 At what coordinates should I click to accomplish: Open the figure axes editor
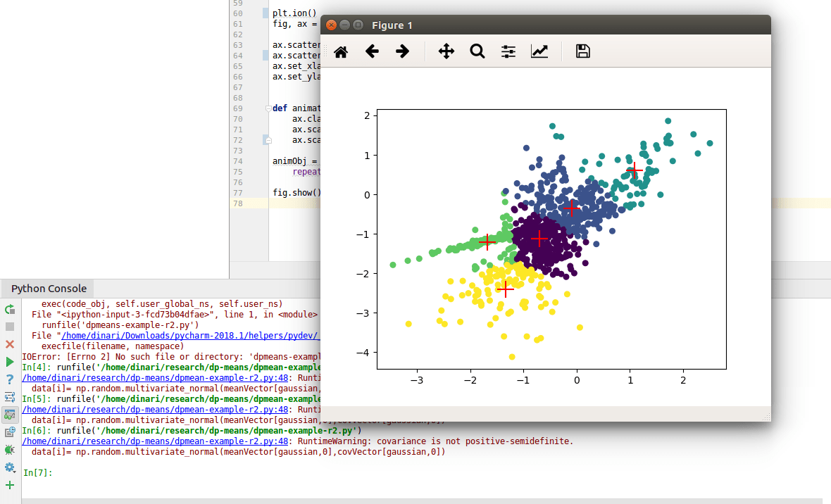point(539,51)
